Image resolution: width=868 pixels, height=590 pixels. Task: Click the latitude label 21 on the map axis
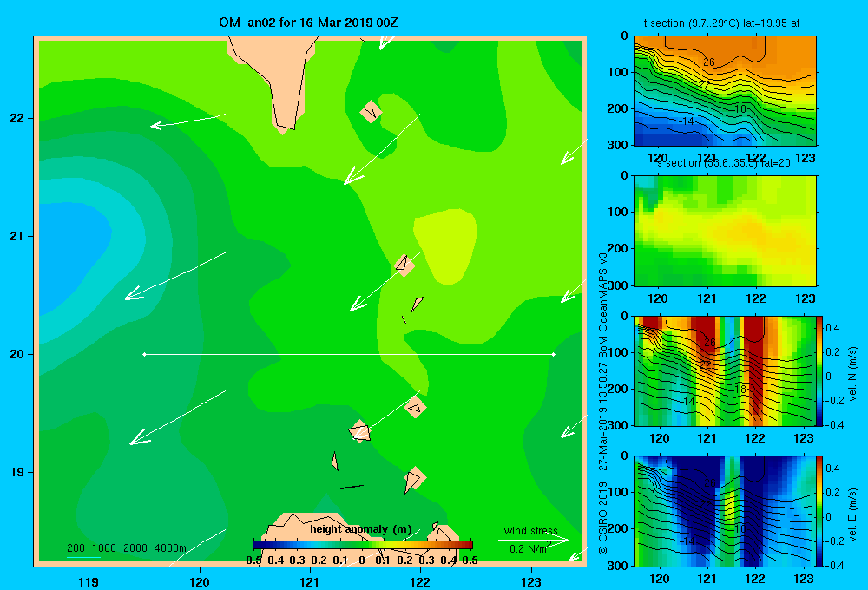pos(16,236)
